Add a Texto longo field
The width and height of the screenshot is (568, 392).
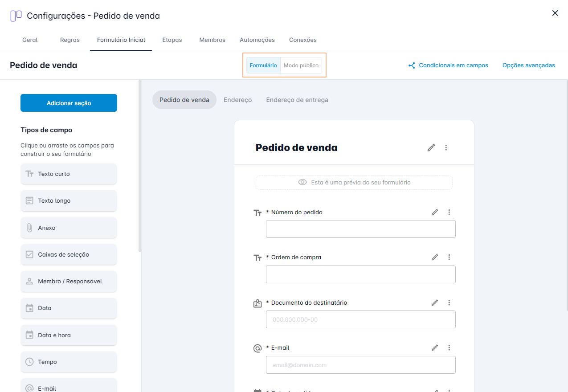(69, 200)
